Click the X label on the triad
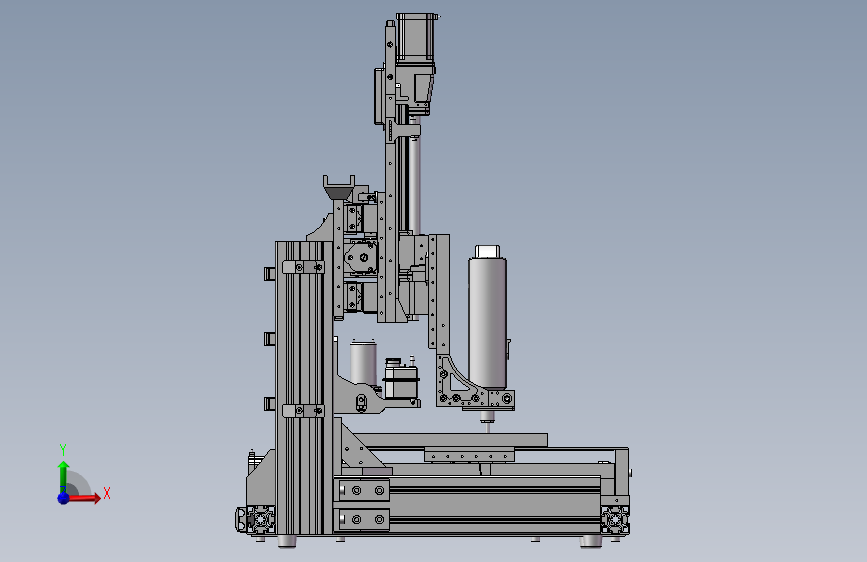 click(107, 493)
